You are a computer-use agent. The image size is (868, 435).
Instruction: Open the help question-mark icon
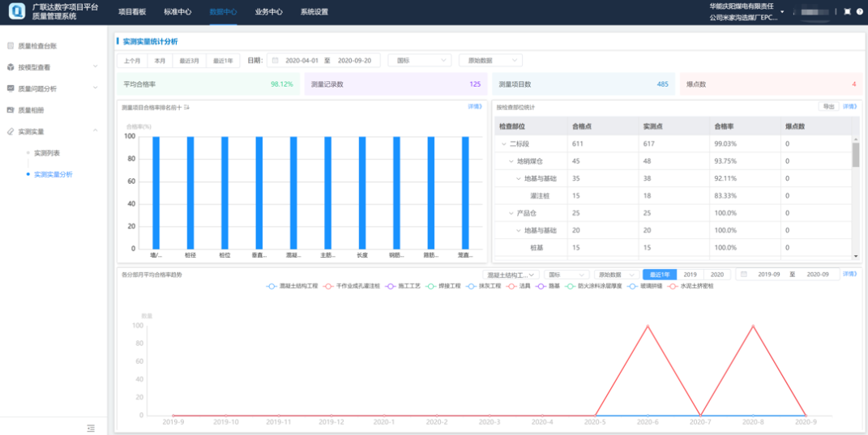(859, 12)
